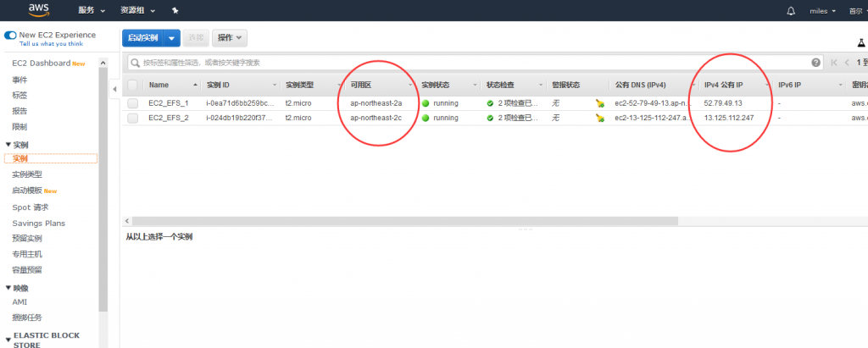Click the ap-northeast-2c cell
This screenshot has height=348, width=868.
coord(376,118)
